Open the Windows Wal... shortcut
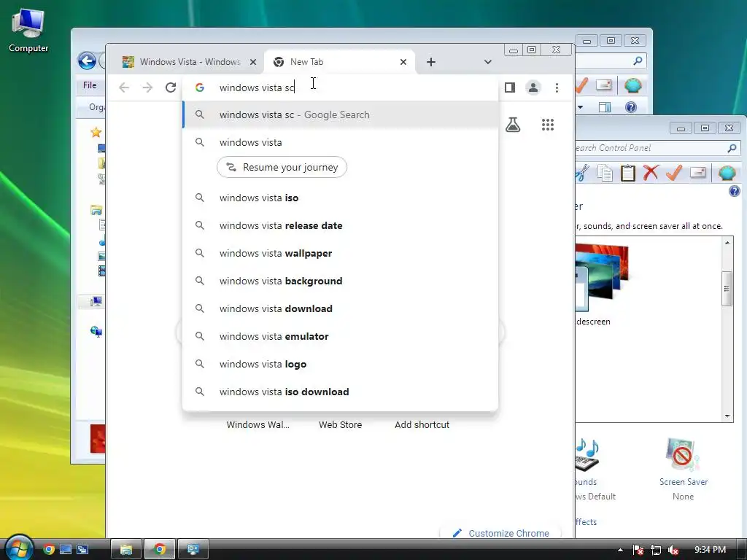Viewport: 747px width, 560px height. pos(258,424)
